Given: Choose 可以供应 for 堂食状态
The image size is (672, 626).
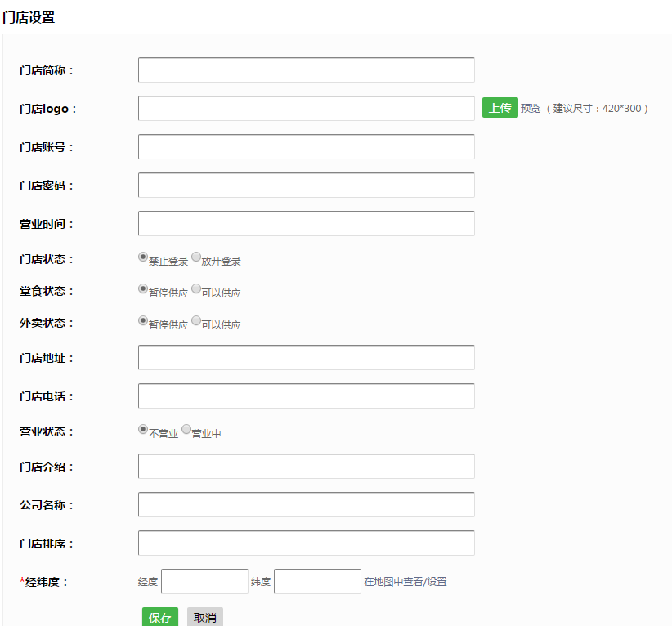Looking at the screenshot, I should click(196, 288).
